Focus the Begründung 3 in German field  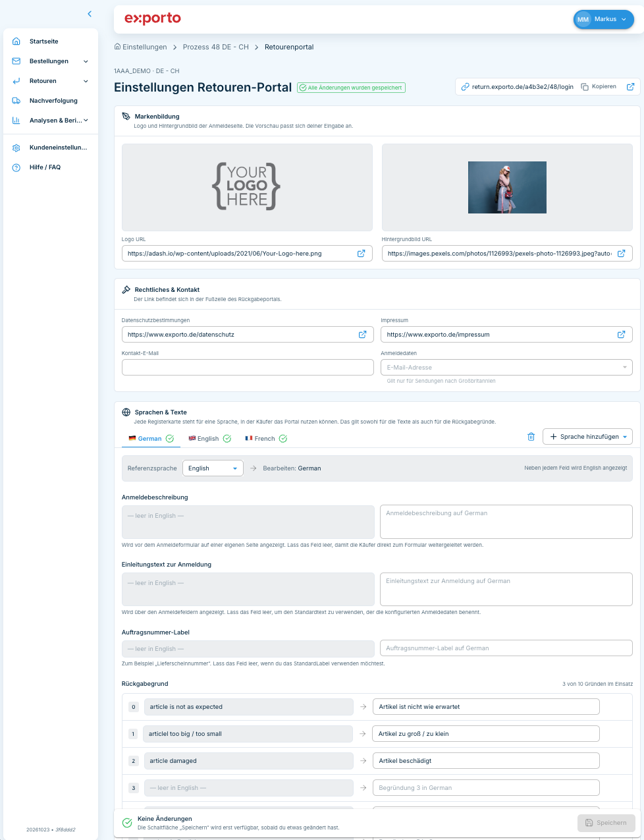point(486,788)
